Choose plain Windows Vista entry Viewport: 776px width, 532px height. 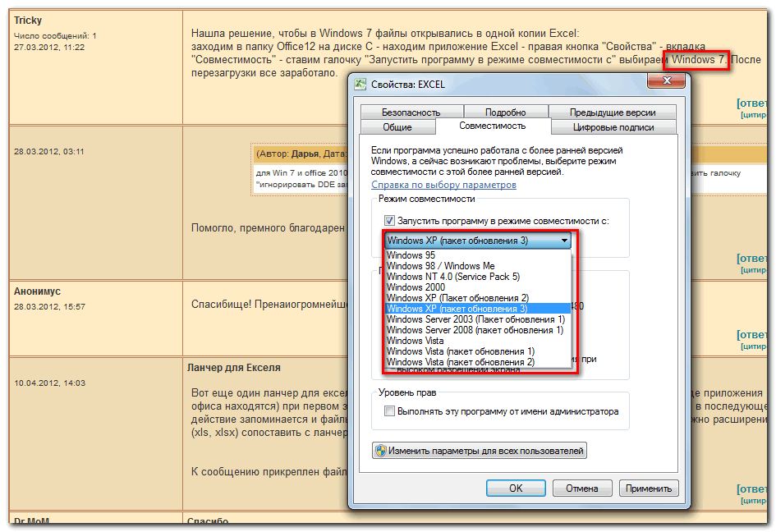tap(478, 341)
